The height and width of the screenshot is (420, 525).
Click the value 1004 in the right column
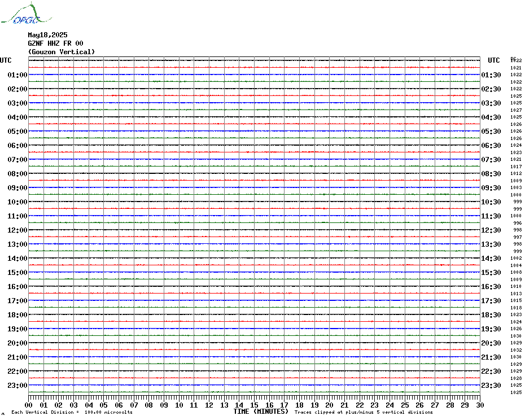516,265
